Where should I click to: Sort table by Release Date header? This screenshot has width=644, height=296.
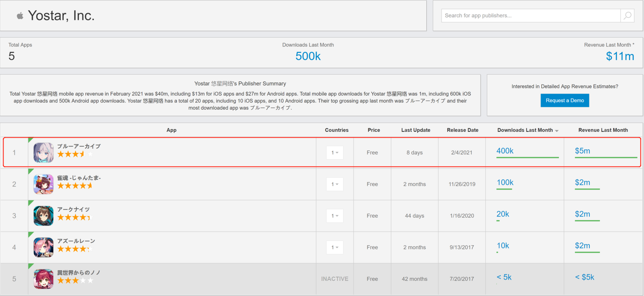pyautogui.click(x=463, y=130)
